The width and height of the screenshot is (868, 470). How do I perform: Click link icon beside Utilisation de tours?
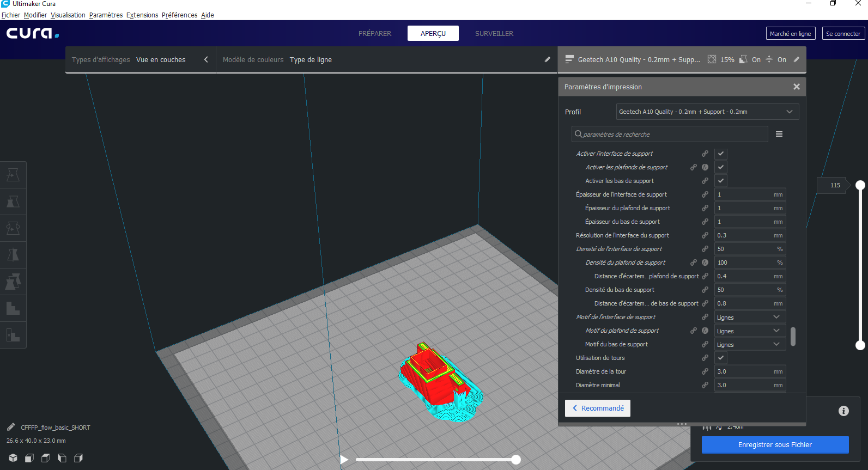point(705,358)
